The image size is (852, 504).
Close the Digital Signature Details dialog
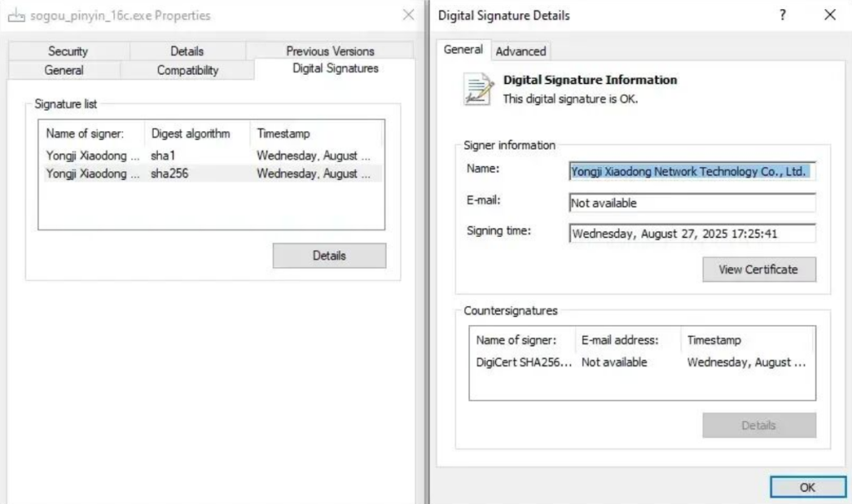click(x=830, y=15)
